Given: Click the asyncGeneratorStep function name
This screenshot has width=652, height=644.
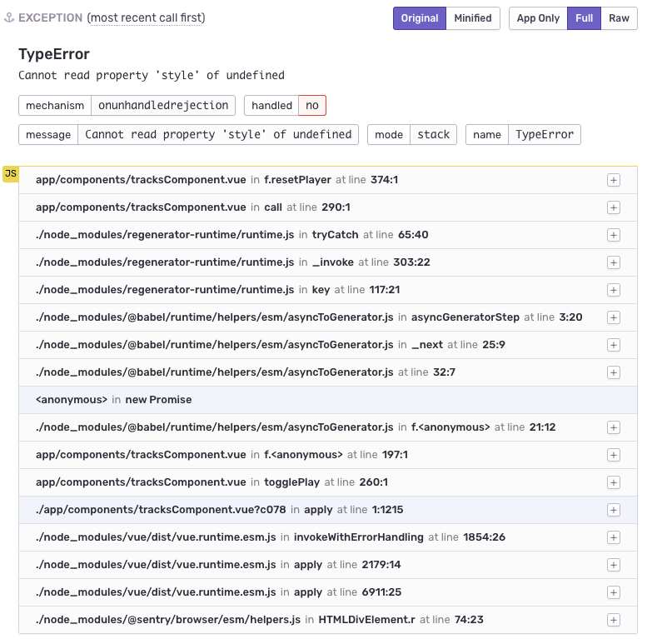Looking at the screenshot, I should coord(465,317).
